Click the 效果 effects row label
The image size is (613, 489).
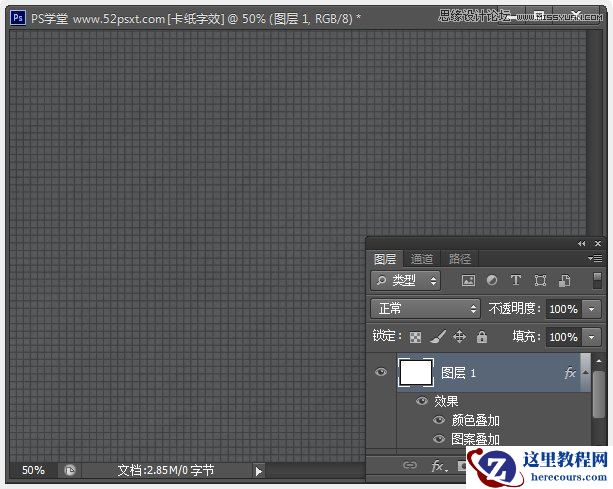446,401
